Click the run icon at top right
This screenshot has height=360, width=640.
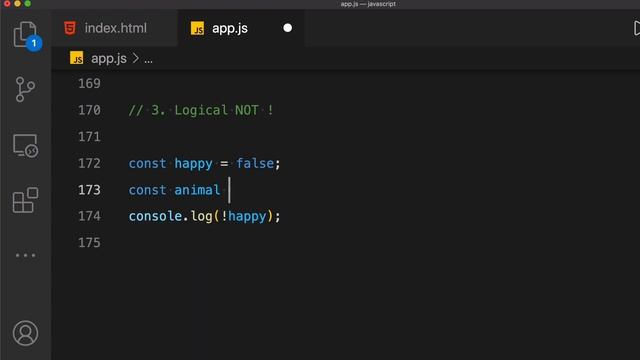coord(636,28)
